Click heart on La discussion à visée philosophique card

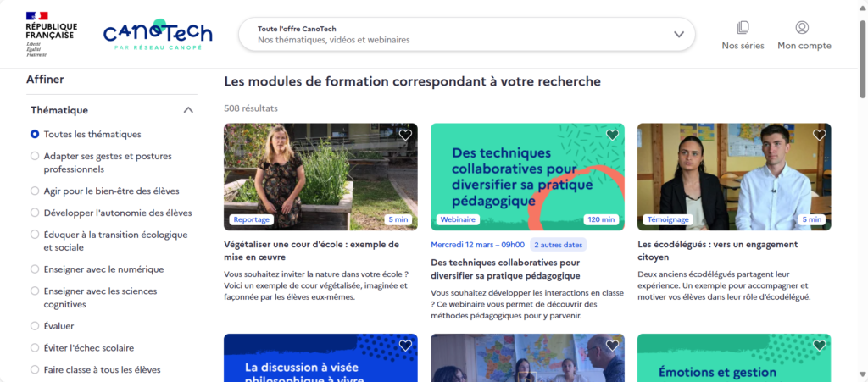[x=405, y=346]
